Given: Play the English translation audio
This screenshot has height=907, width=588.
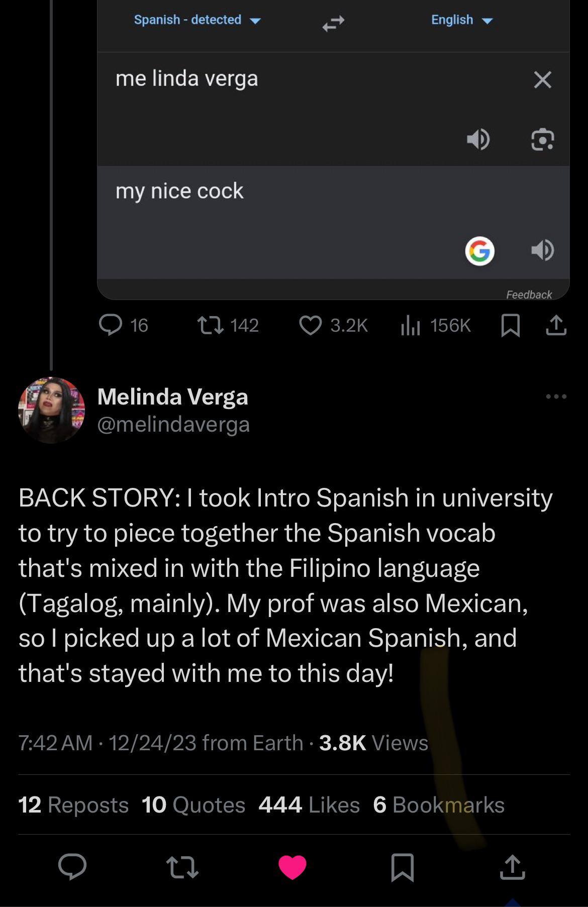Looking at the screenshot, I should (542, 250).
